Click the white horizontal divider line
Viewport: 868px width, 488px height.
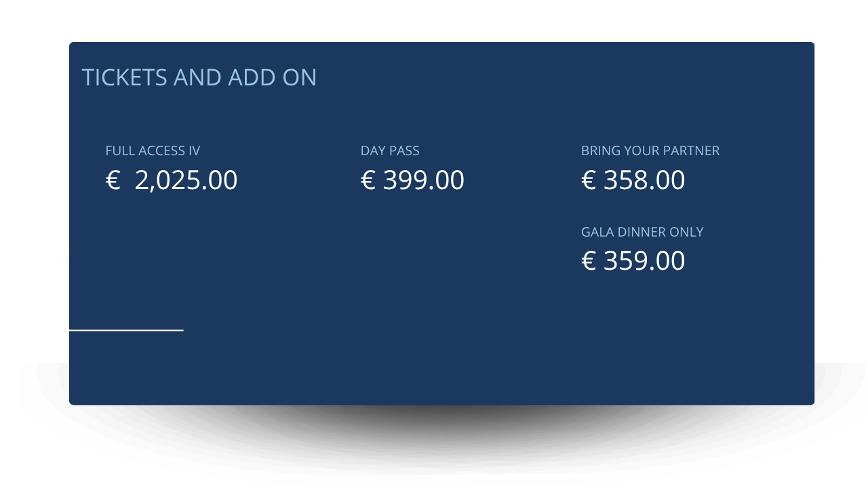pos(126,330)
